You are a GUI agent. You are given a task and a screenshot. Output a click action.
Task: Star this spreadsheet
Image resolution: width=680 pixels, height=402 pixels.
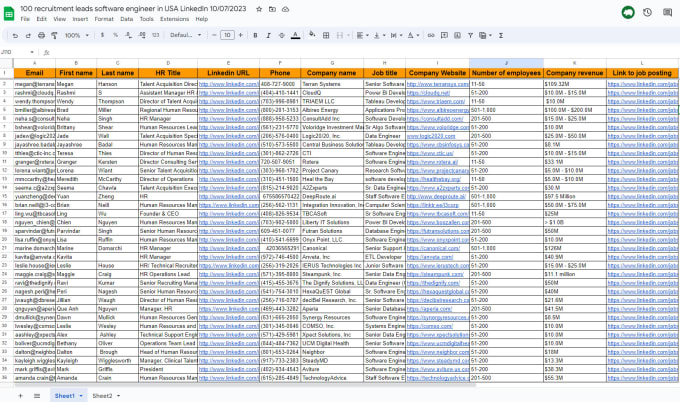point(259,9)
